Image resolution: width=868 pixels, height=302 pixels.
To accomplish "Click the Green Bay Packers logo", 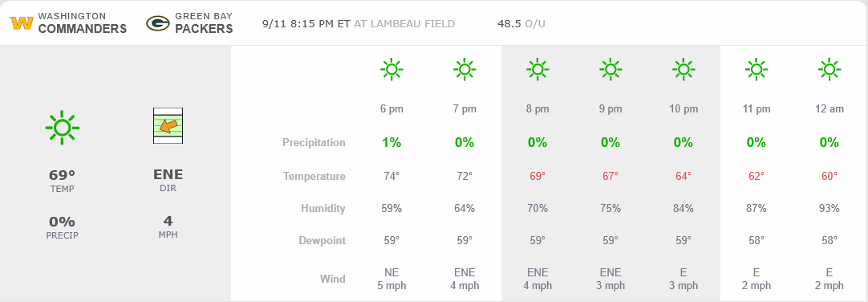I will click(x=157, y=23).
